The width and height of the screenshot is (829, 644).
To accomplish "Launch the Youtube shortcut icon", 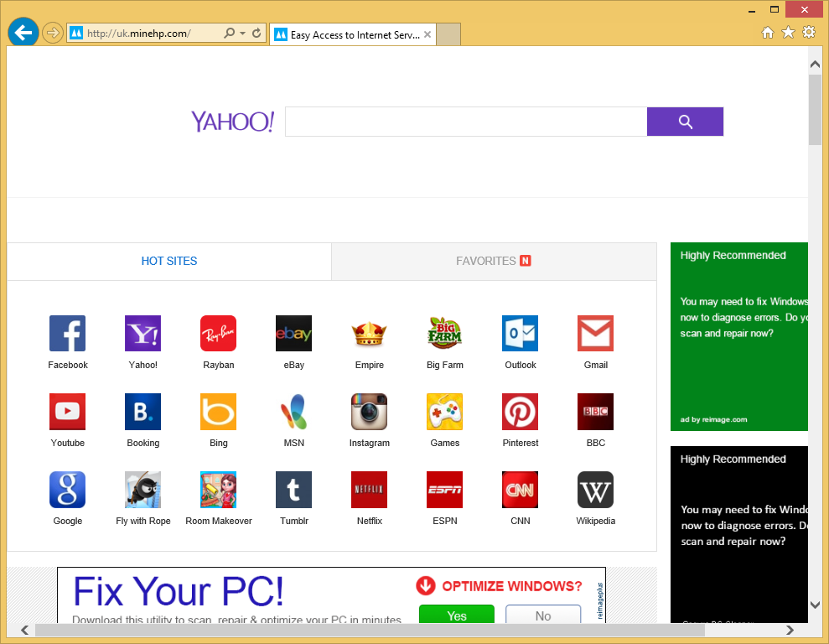I will [x=67, y=411].
